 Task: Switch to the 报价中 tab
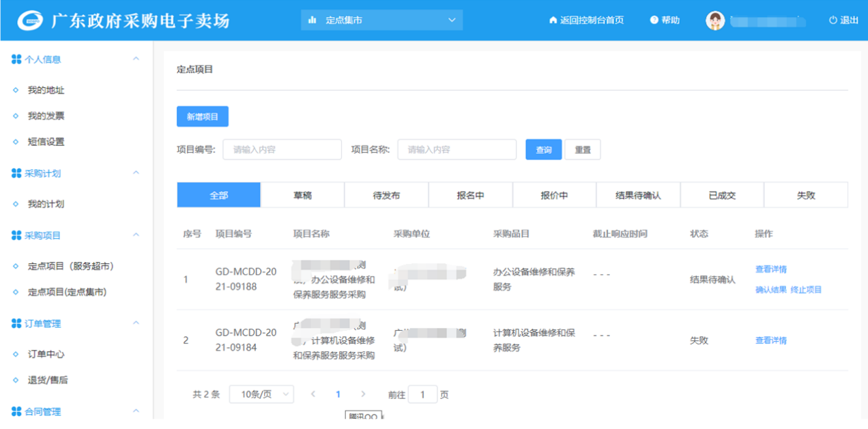(554, 195)
